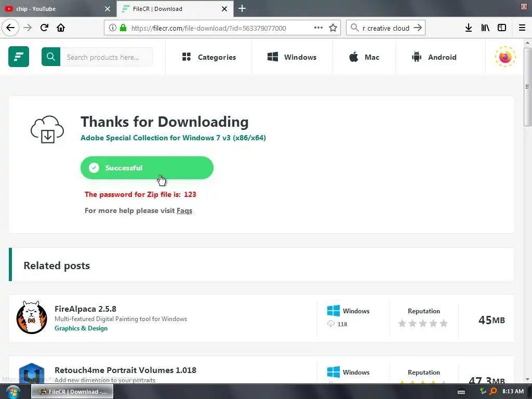The width and height of the screenshot is (532, 399).
Task: Open the Library icon
Action: pos(485,28)
